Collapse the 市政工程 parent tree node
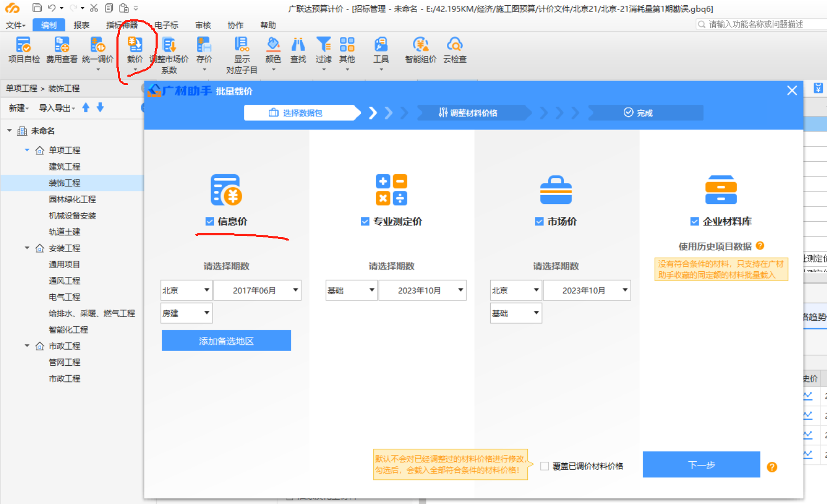Screen dimensions: 827x504 pyautogui.click(x=27, y=345)
